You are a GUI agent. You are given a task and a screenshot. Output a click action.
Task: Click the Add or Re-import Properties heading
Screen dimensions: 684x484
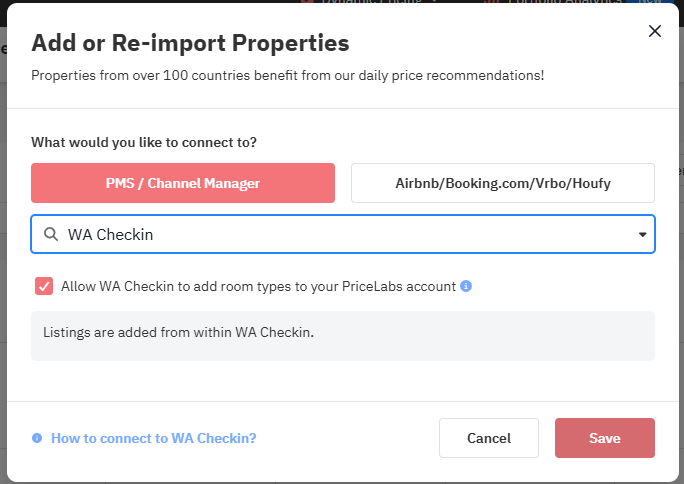(x=190, y=43)
